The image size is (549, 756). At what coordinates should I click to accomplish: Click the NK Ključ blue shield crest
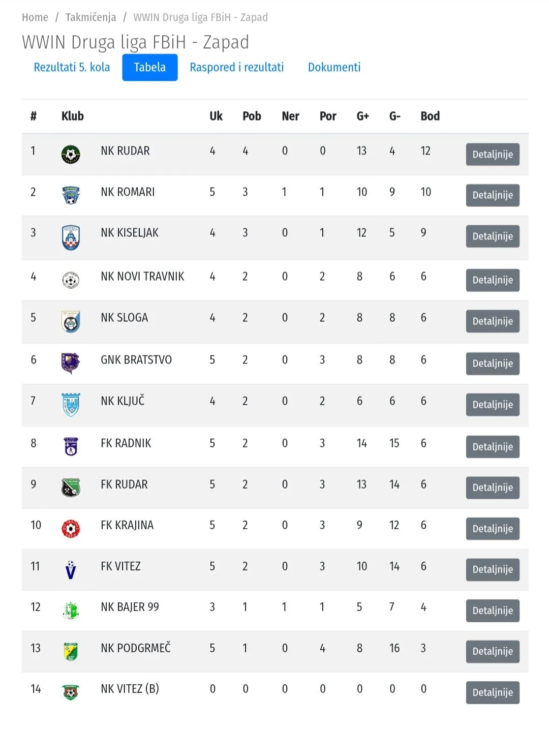tap(71, 405)
